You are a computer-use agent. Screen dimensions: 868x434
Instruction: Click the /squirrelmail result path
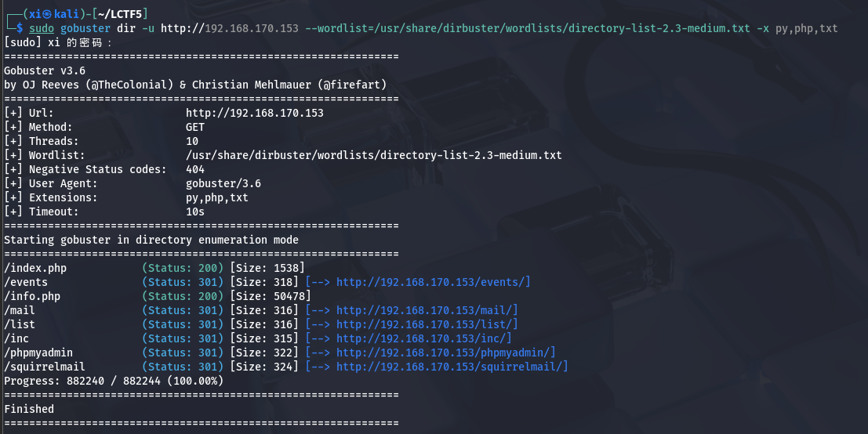click(45, 367)
